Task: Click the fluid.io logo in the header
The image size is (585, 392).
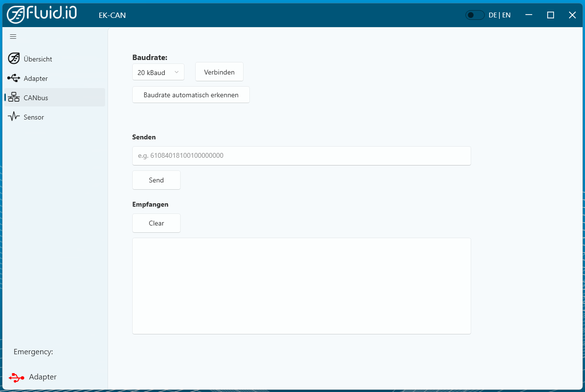Action: (x=41, y=15)
